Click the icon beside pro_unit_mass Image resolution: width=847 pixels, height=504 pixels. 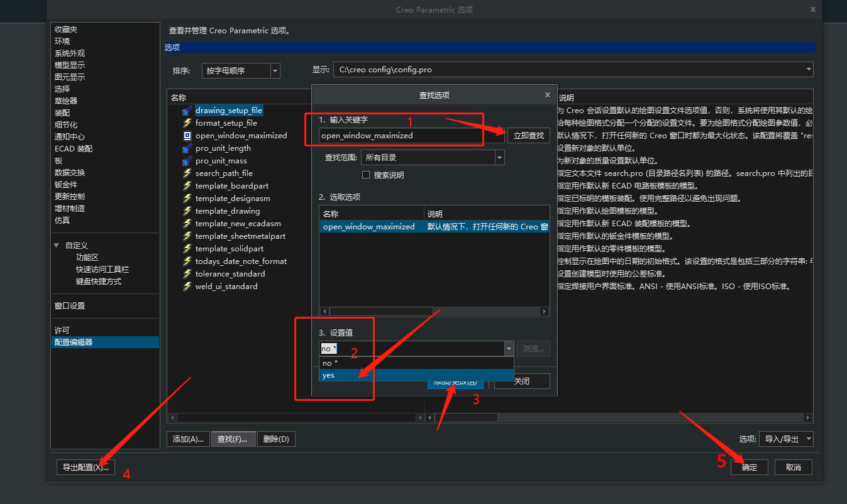187,161
